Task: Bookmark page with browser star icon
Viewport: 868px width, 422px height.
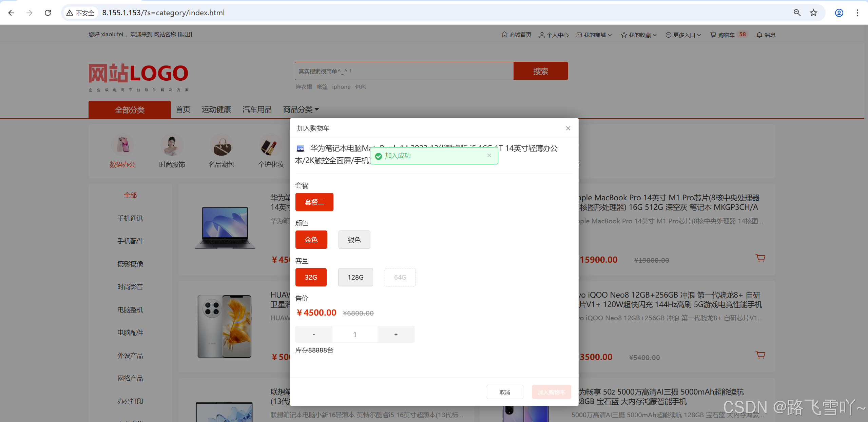Action: coord(813,13)
